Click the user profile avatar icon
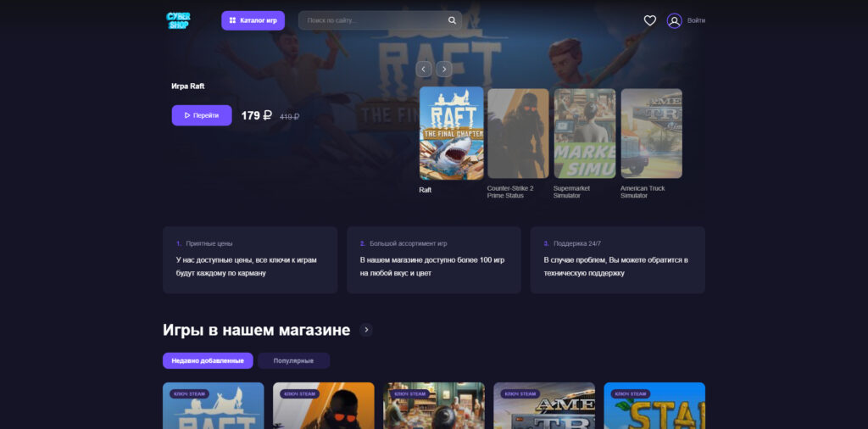The height and width of the screenshot is (429, 868). [x=674, y=20]
